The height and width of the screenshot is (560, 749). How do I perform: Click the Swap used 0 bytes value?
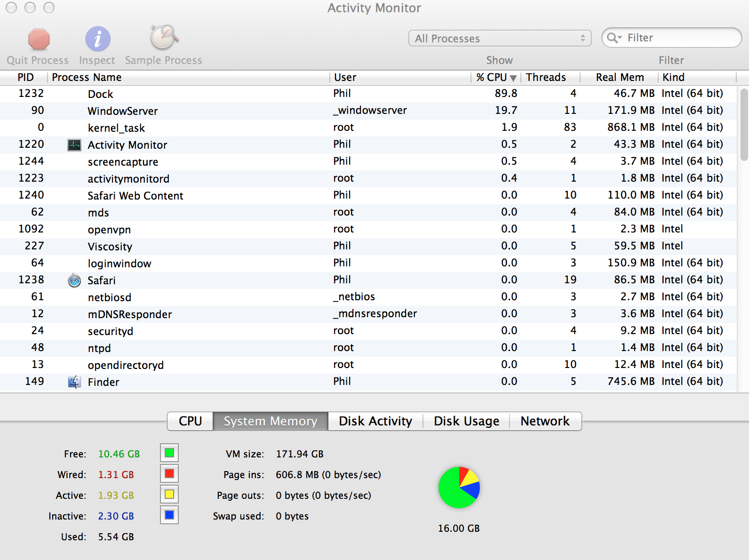(292, 516)
